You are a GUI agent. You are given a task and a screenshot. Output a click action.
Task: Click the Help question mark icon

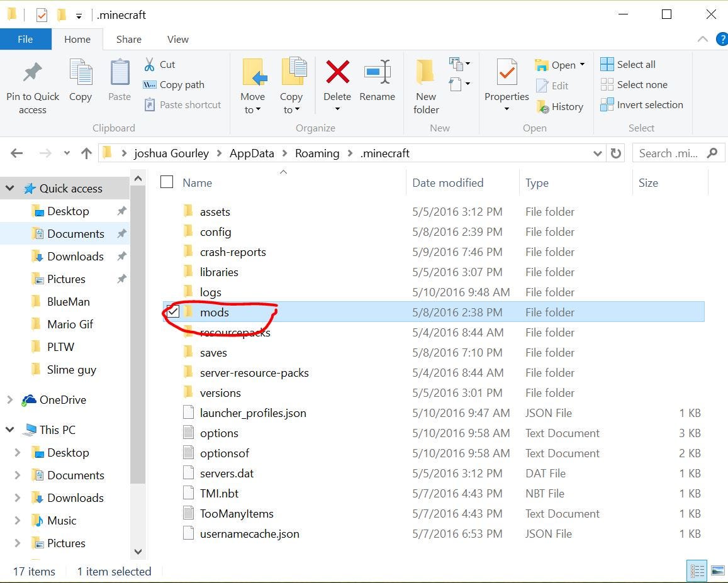tap(722, 40)
